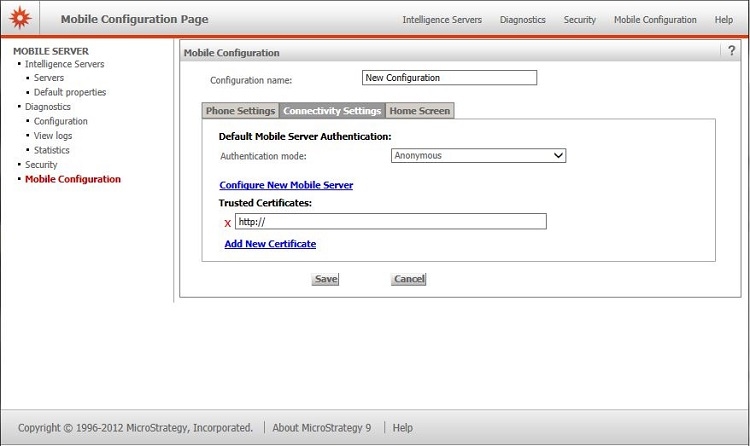This screenshot has width=750, height=446.
Task: Click the Save button
Action: (325, 279)
